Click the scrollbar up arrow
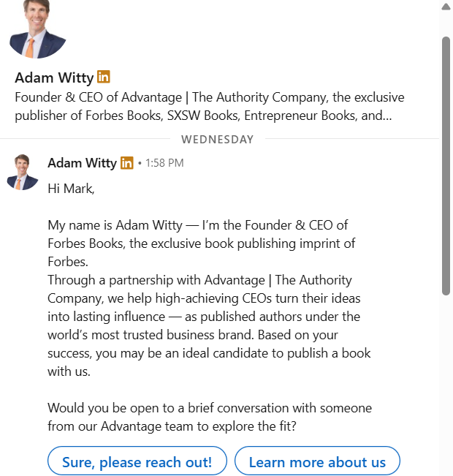The width and height of the screenshot is (453, 476). 446,6
